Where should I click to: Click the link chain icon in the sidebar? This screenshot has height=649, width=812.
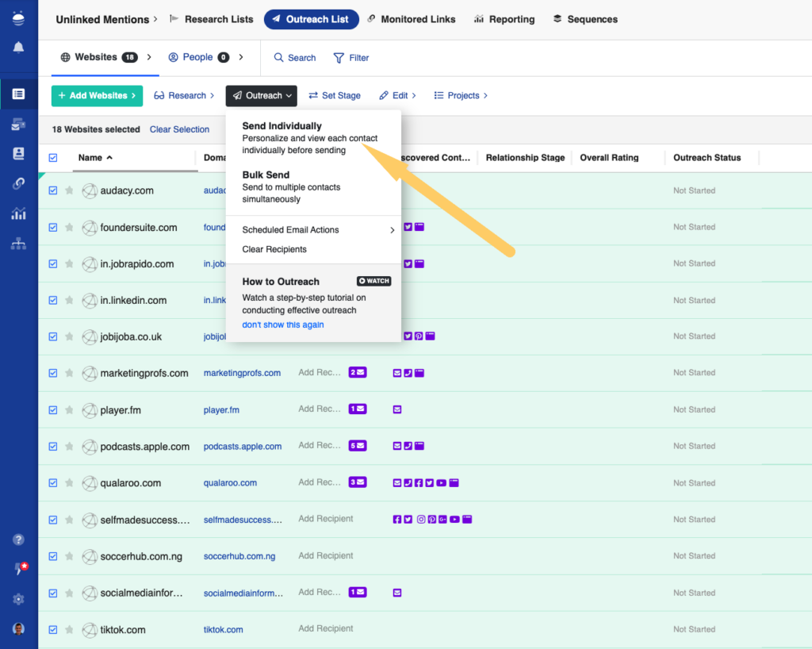point(18,183)
